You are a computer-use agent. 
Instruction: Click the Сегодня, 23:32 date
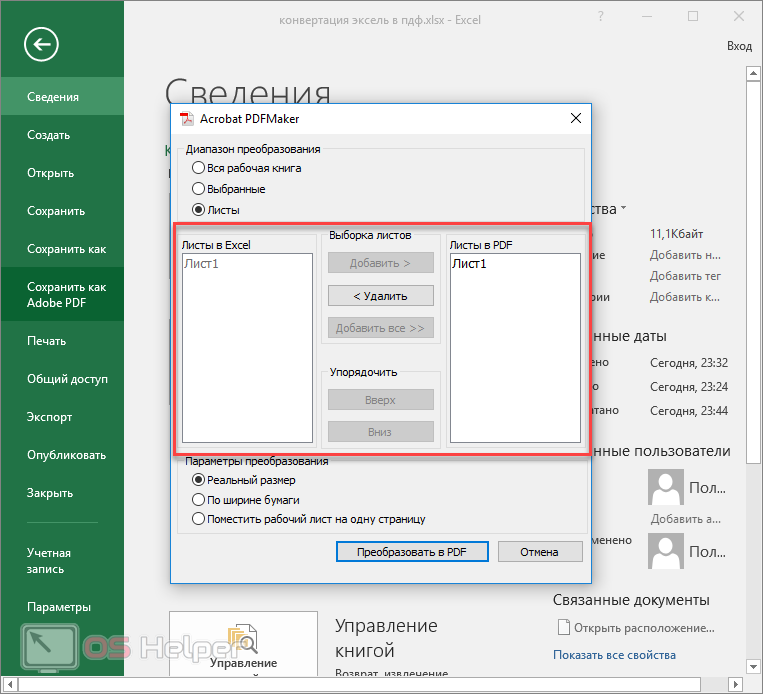tap(689, 363)
